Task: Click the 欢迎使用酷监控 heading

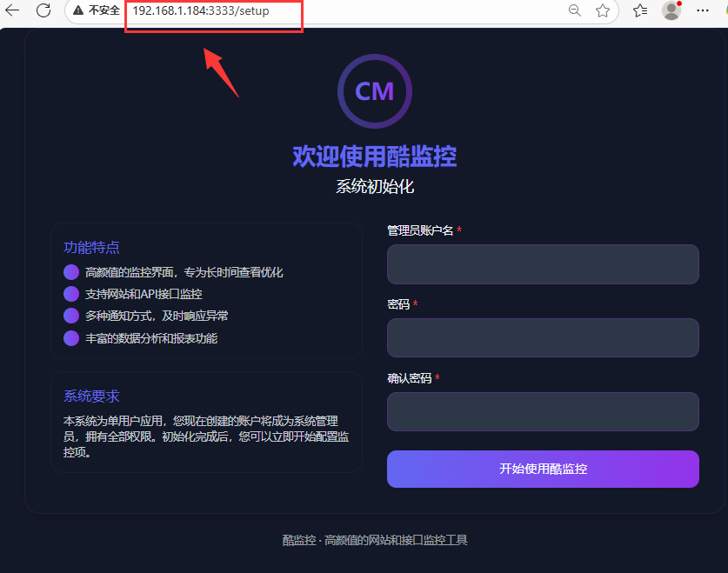Action: [375, 157]
